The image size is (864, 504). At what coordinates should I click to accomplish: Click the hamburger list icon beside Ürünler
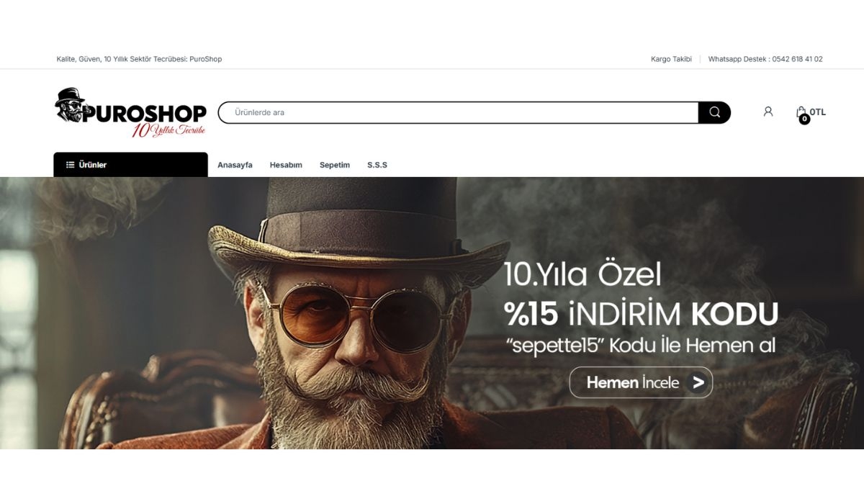pyautogui.click(x=71, y=165)
